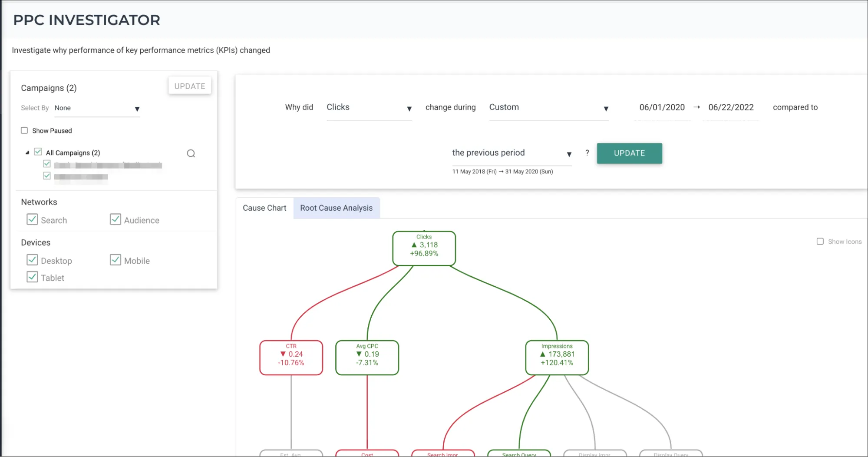Open the Root Cause Analysis tab
The image size is (868, 457).
pyautogui.click(x=336, y=208)
